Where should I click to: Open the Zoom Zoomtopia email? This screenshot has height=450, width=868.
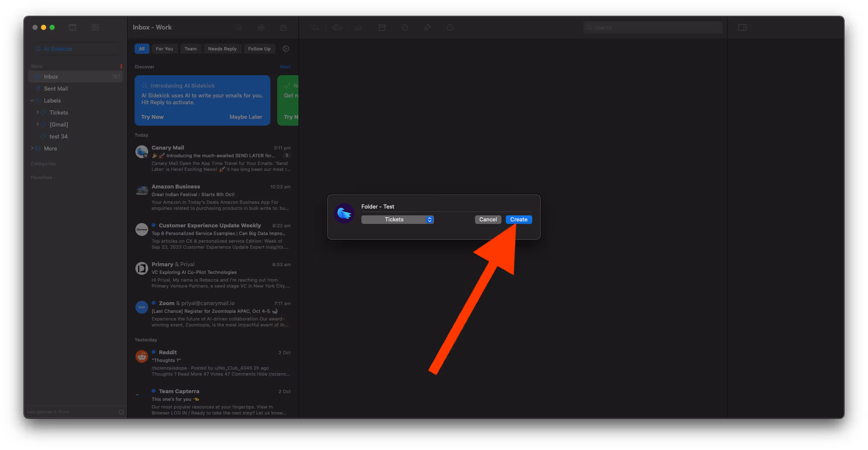[x=213, y=314]
